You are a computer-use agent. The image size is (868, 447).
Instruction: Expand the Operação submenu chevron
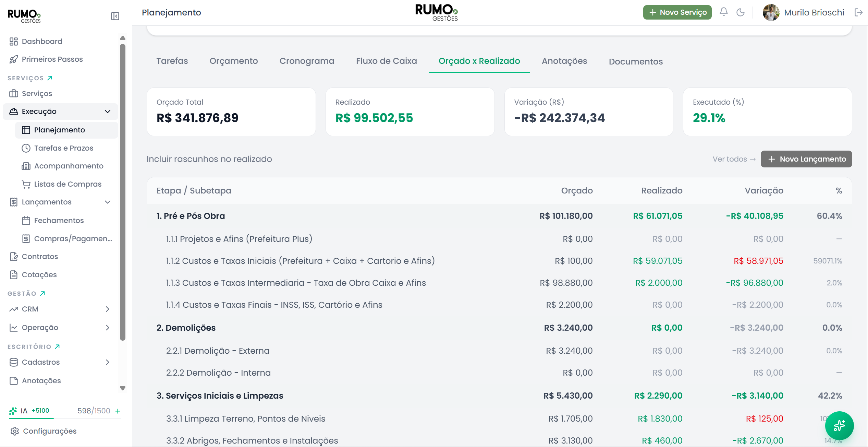pos(108,328)
